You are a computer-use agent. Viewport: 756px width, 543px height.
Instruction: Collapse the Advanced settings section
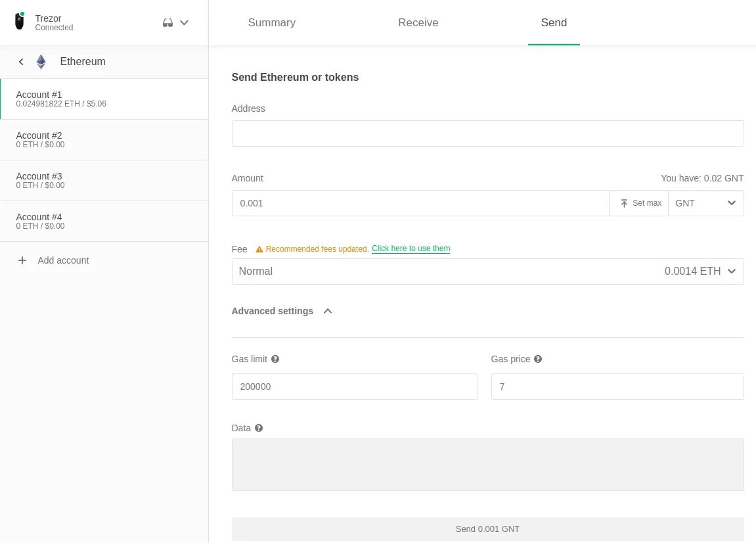coord(328,311)
